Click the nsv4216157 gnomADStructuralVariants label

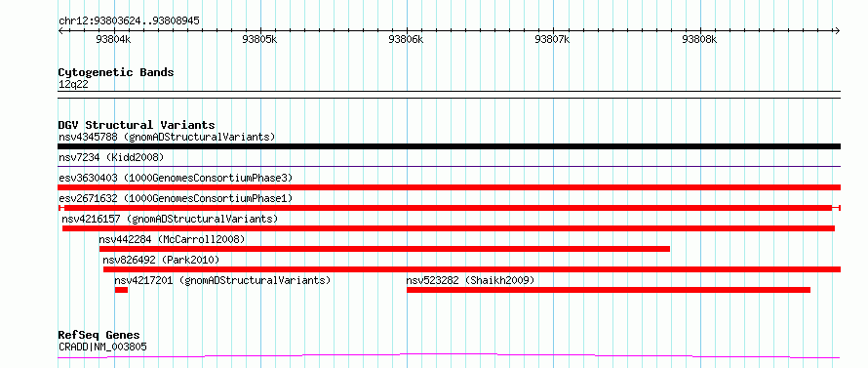tap(170, 220)
